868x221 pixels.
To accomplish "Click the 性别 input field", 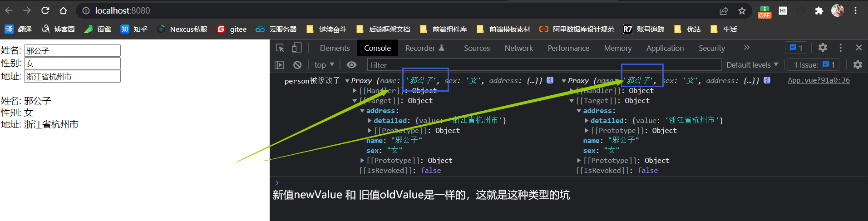I will [72, 63].
